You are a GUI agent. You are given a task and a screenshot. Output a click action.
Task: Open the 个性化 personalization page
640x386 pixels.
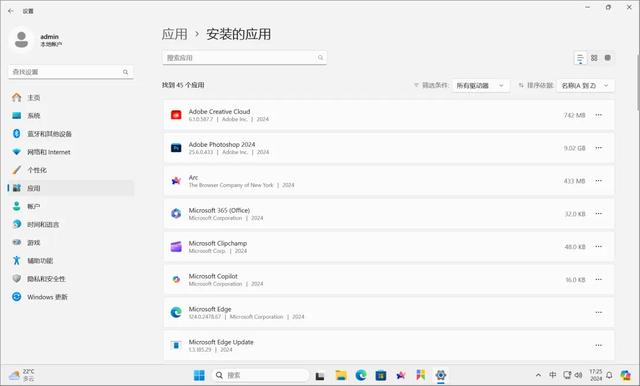70,170
